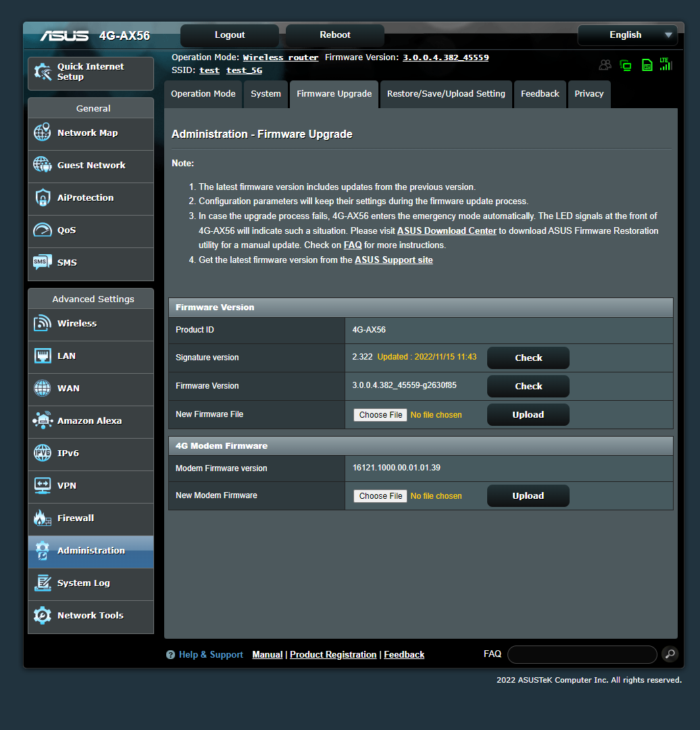Click the Product ID value 4G-AX56
700x730 pixels.
369,330
